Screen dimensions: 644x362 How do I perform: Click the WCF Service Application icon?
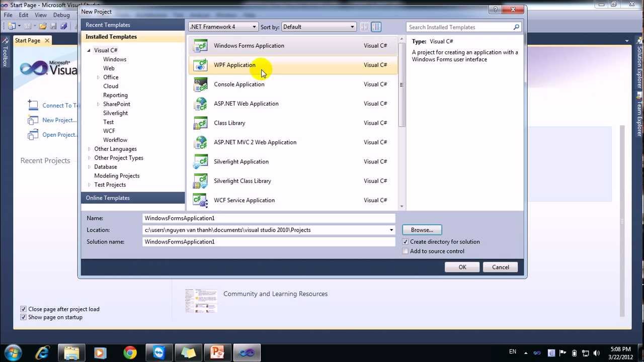200,201
